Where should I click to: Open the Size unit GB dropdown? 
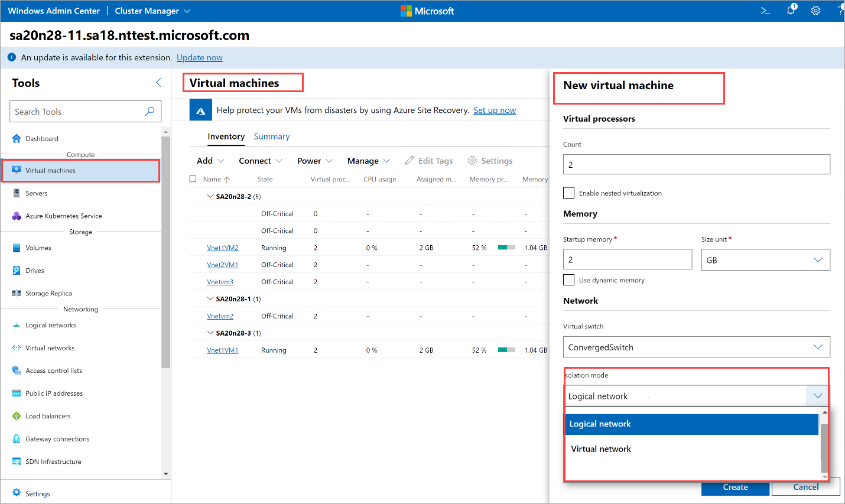(x=765, y=260)
